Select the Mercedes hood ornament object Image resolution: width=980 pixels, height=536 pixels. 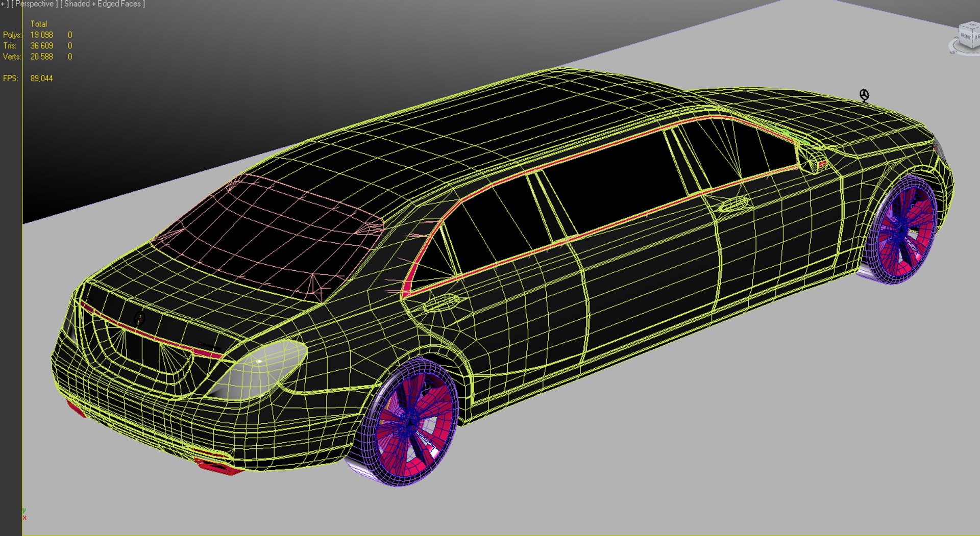pyautogui.click(x=864, y=95)
